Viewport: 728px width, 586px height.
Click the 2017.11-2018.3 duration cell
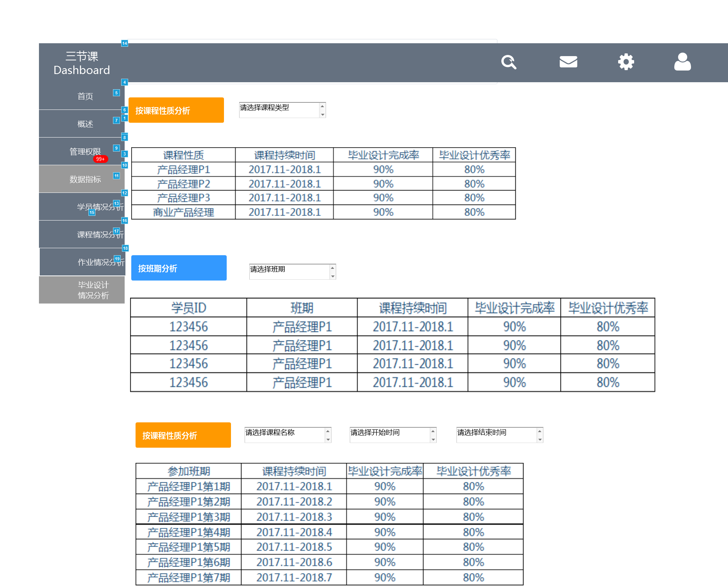294,517
